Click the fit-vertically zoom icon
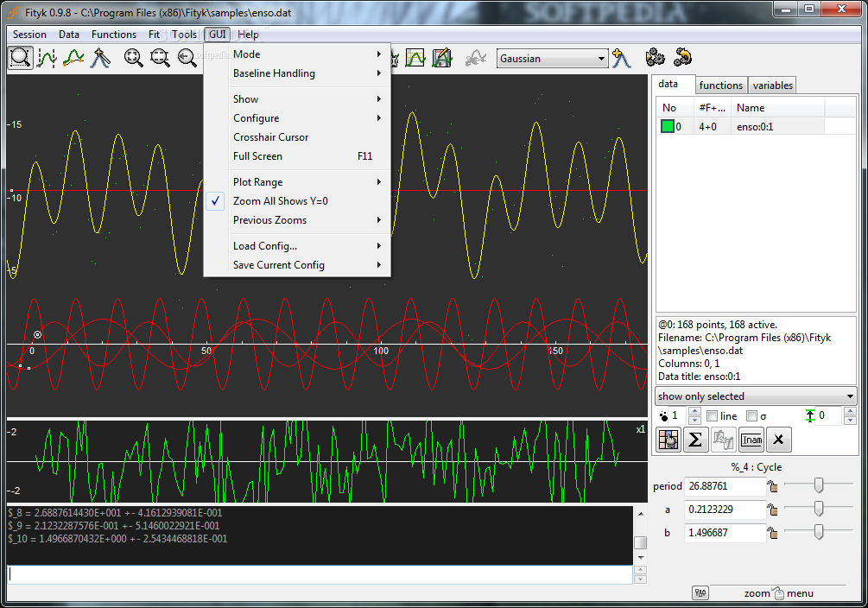868x608 pixels. pos(160,58)
